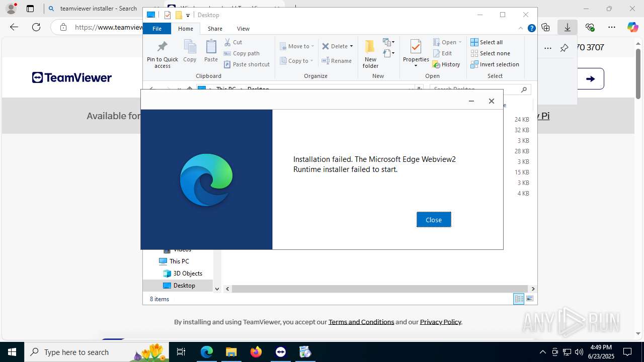Screen dimensions: 644x362
Task: Open File Explorer from the taskbar
Action: (x=231, y=352)
